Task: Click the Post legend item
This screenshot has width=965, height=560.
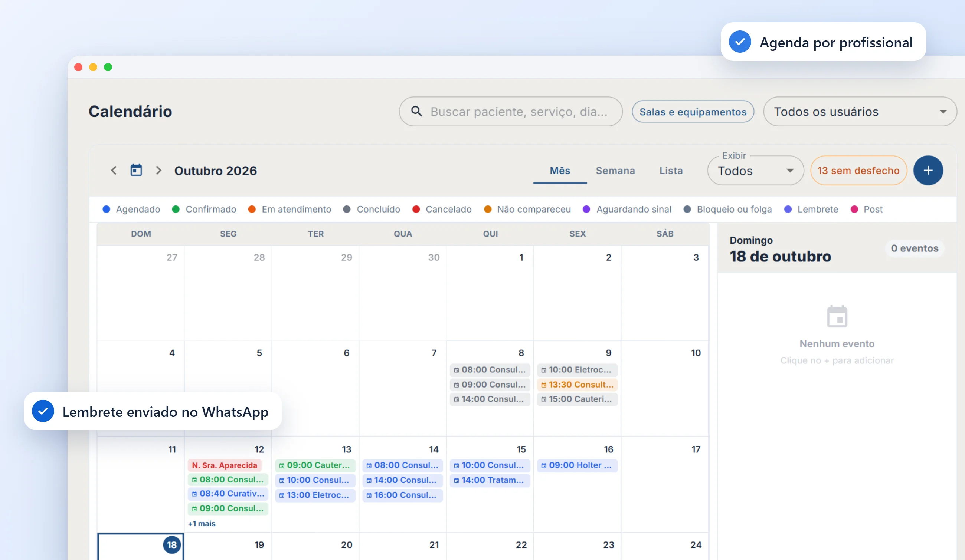Action: pos(866,209)
